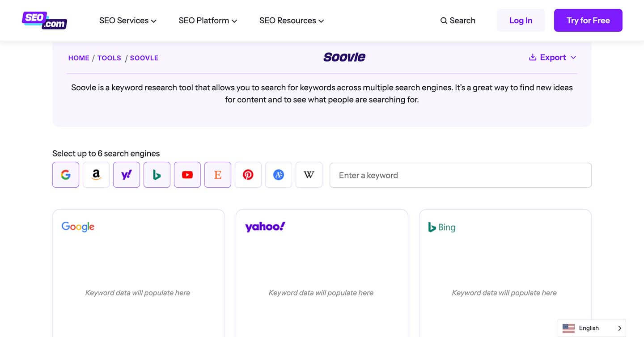Click placeholder text in the Google card
The width and height of the screenshot is (644, 337).
(x=138, y=293)
